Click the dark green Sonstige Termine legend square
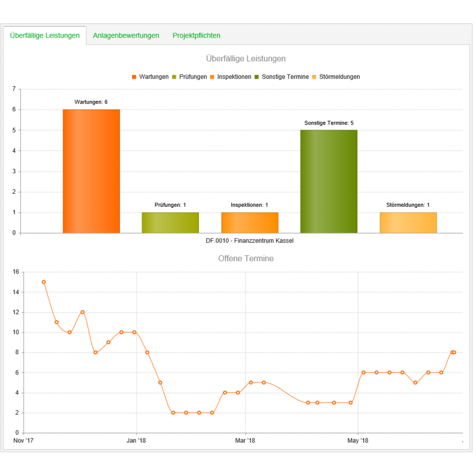The image size is (476, 476). coord(257,77)
